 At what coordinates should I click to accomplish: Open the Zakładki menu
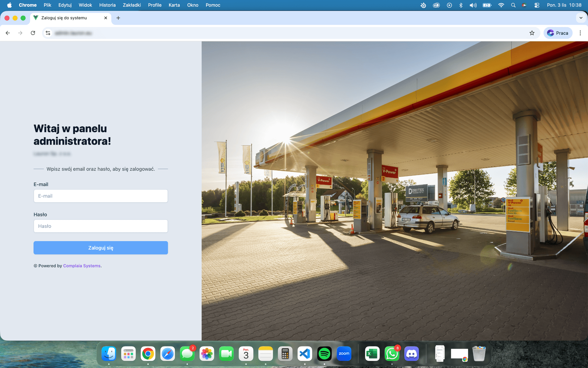click(x=132, y=5)
